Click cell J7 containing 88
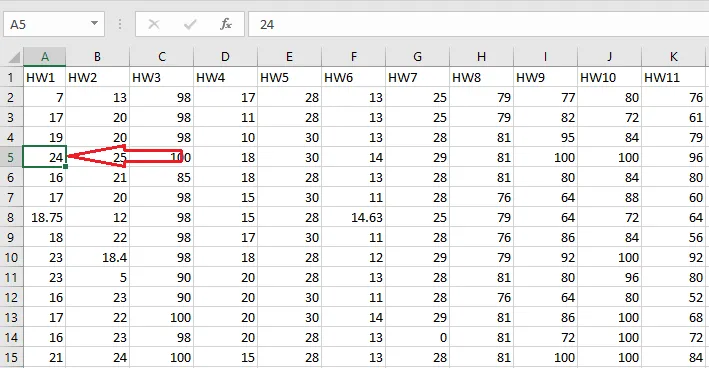The width and height of the screenshot is (709, 368). point(610,198)
